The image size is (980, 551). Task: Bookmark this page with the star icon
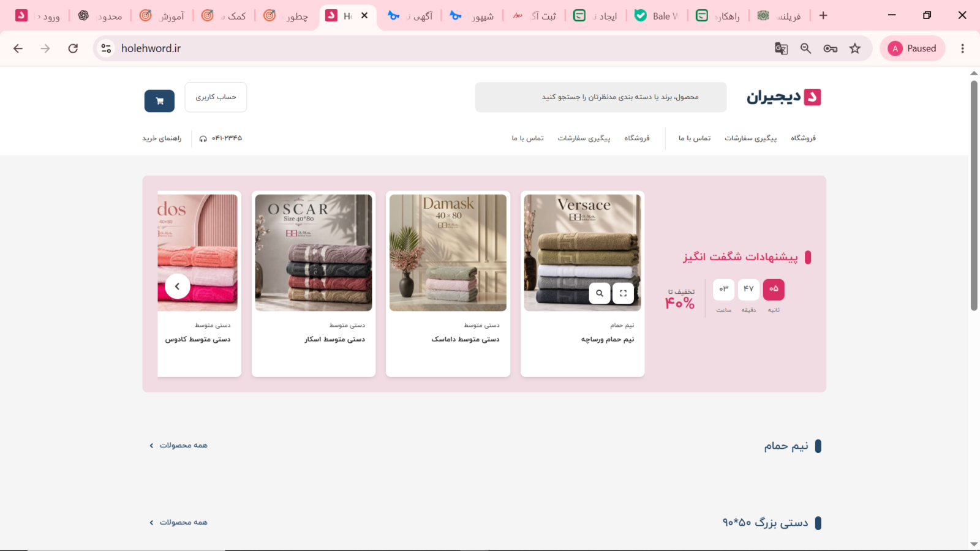pos(855,48)
